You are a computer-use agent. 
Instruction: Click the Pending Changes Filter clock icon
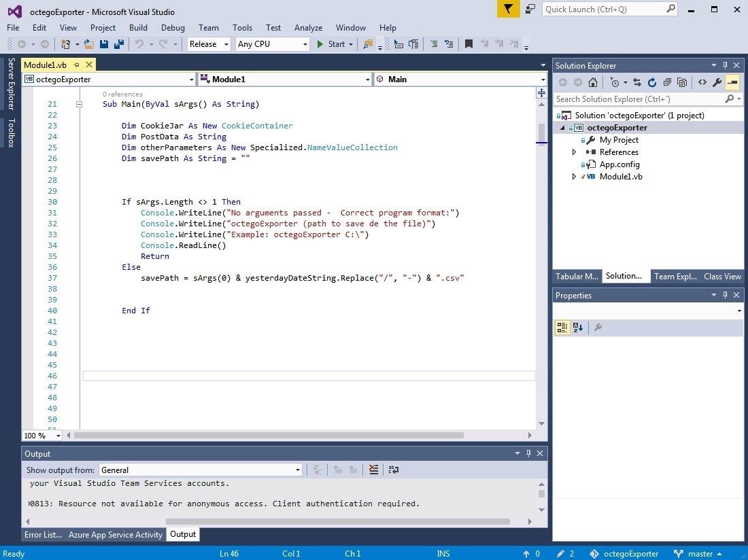615,82
